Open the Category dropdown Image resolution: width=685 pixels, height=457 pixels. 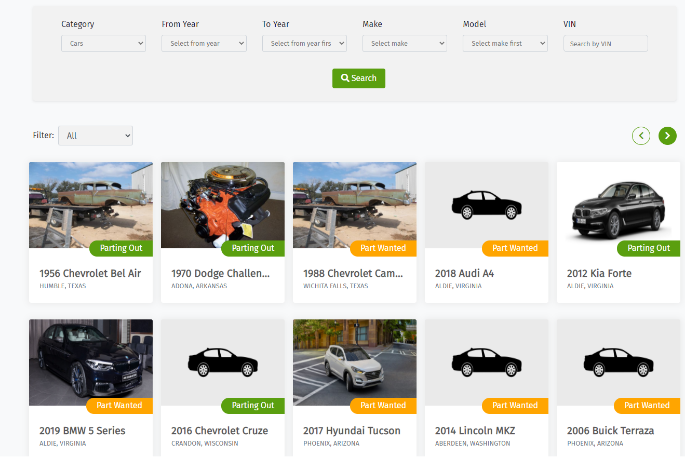[103, 44]
